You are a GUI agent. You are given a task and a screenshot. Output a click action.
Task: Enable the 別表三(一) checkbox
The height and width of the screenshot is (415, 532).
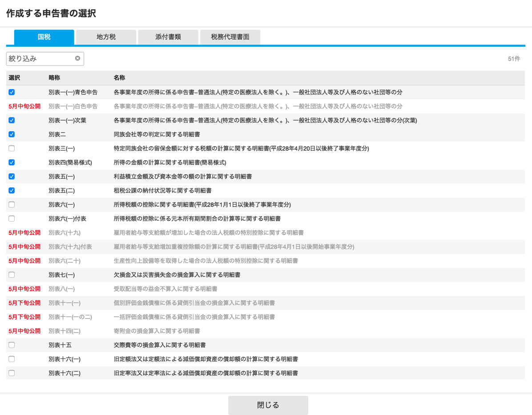(x=12, y=148)
